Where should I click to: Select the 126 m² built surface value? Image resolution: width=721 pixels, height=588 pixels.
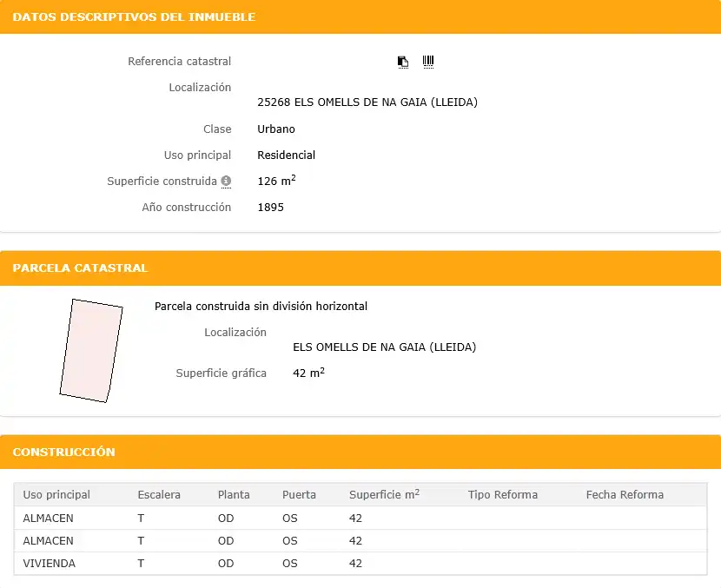pyautogui.click(x=276, y=181)
